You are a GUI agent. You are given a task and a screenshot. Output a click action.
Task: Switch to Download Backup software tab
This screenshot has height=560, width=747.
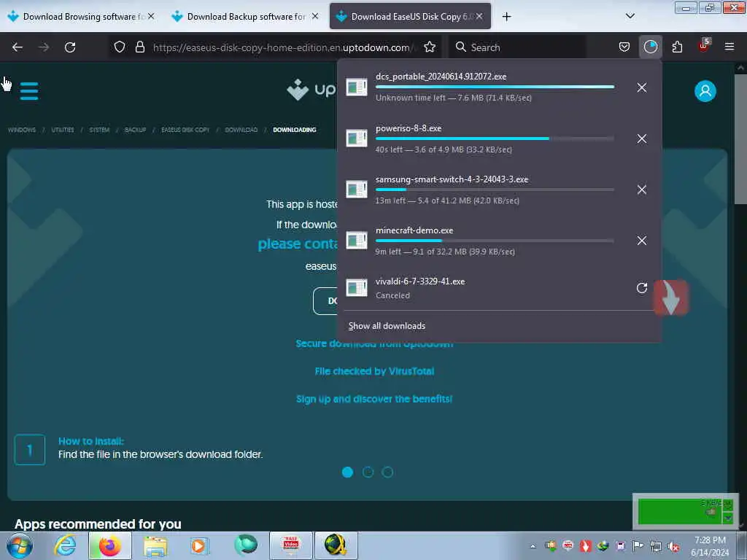(245, 17)
